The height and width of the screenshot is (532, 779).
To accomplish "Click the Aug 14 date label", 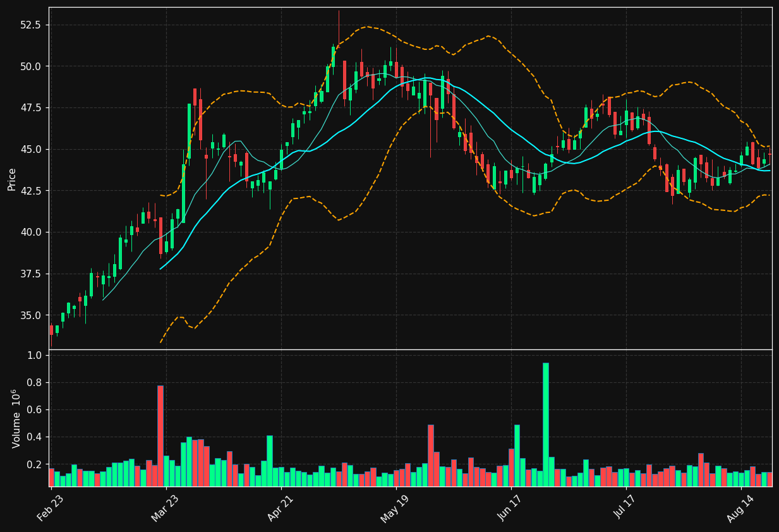I will coord(740,509).
